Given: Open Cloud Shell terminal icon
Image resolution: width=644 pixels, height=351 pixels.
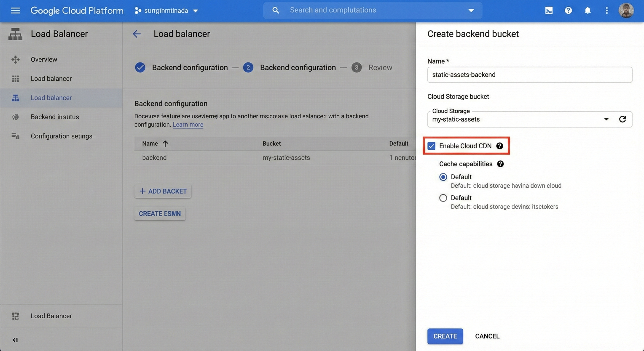Looking at the screenshot, I should tap(549, 11).
